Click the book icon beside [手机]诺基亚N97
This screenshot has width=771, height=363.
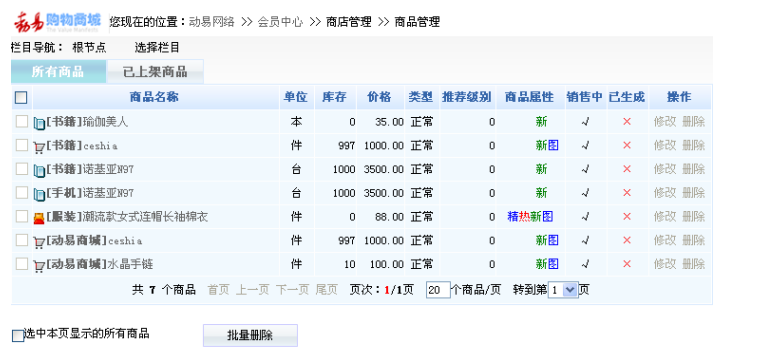(39, 194)
